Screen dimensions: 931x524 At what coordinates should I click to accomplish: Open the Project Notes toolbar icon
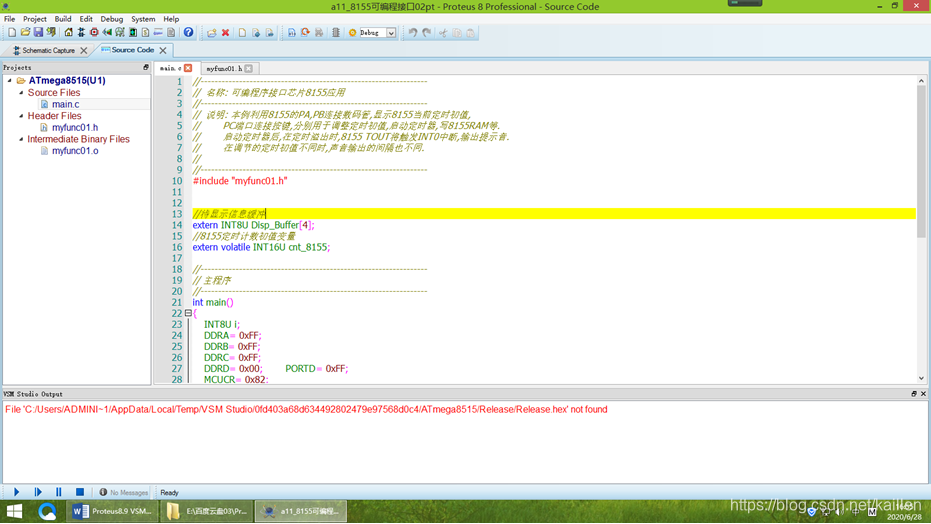pos(171,33)
